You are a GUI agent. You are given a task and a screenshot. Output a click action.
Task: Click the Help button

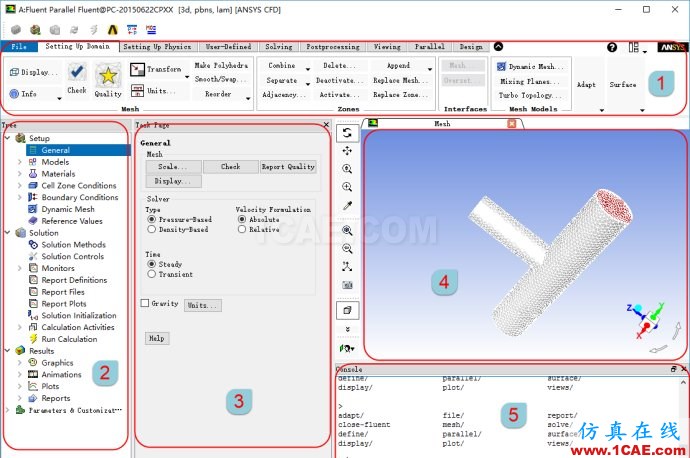coord(157,338)
